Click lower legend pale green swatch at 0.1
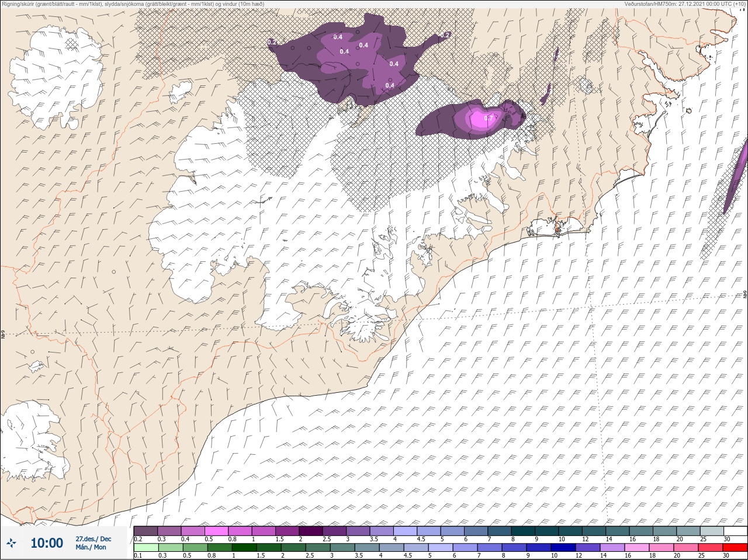The image size is (748, 560). (x=146, y=548)
